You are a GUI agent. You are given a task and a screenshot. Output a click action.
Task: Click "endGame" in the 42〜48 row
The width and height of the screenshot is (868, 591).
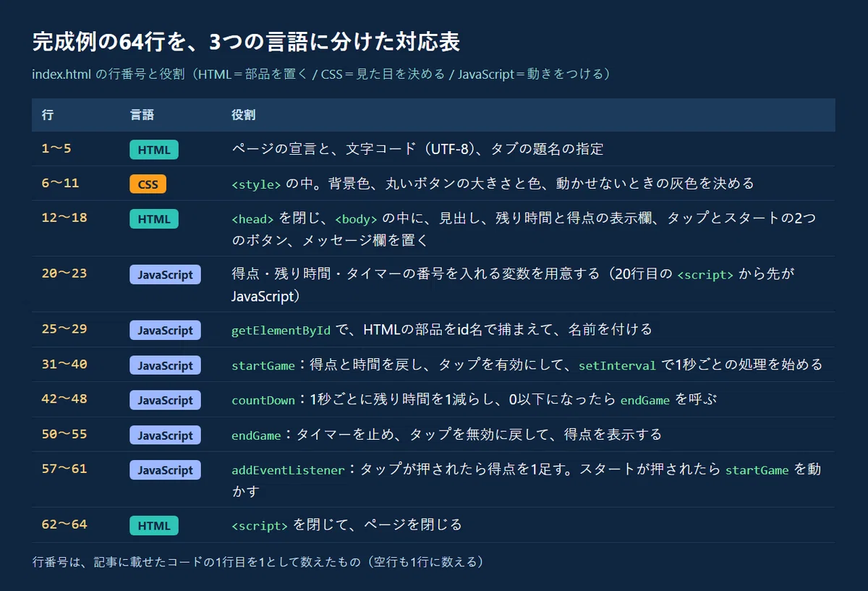tap(645, 401)
